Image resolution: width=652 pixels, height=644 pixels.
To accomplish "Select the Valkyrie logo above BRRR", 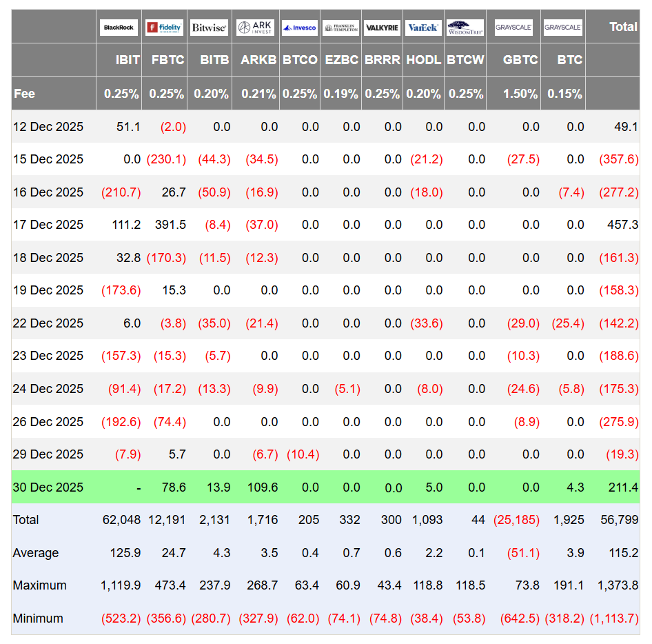I will click(382, 28).
